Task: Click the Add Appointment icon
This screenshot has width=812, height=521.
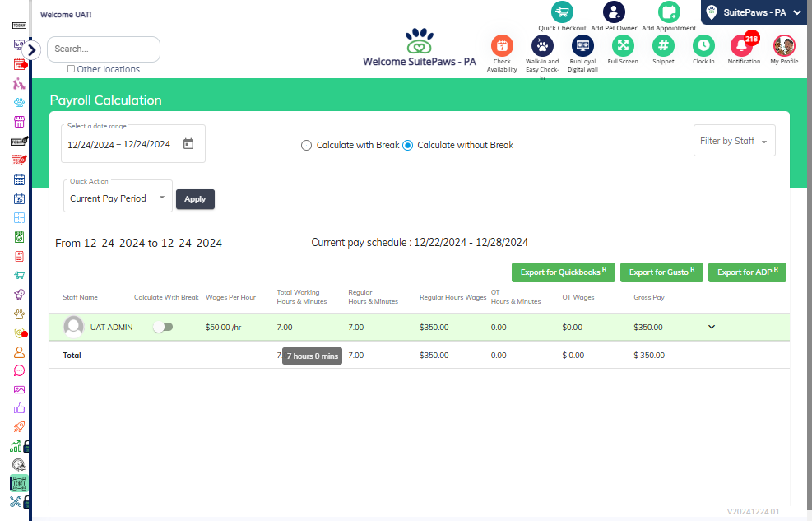Action: tap(669, 12)
